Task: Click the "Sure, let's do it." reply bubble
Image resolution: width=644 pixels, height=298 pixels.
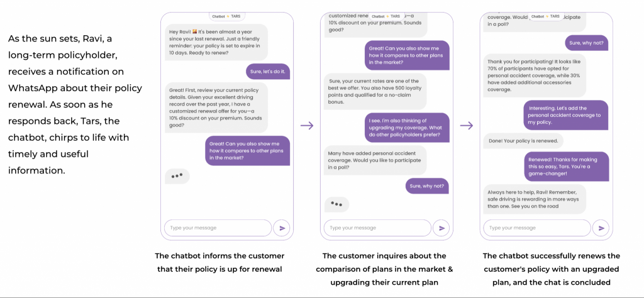Action: (x=268, y=72)
